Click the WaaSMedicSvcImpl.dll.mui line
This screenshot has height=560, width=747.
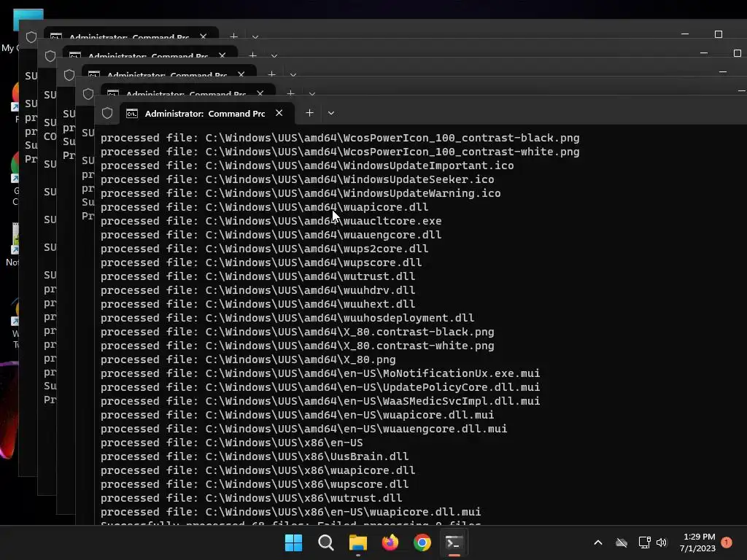[x=320, y=401]
